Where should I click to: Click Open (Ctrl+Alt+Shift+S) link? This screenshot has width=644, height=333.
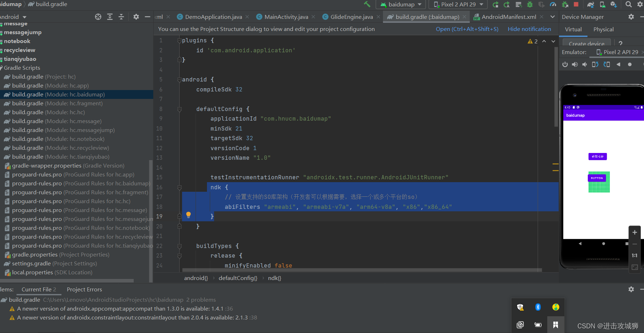coord(467,29)
